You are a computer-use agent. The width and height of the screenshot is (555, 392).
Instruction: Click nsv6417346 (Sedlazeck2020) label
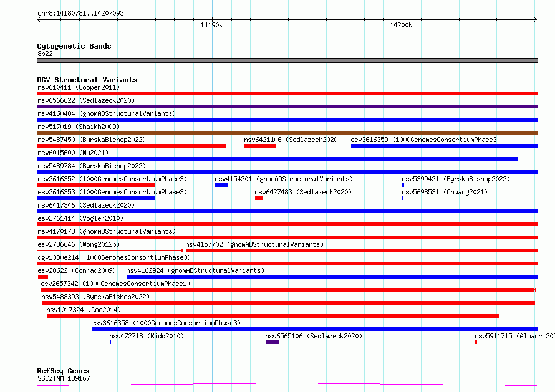86,205
